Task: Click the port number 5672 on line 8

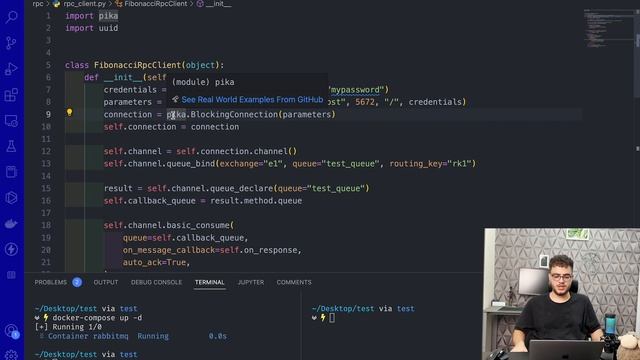Action: (x=365, y=102)
